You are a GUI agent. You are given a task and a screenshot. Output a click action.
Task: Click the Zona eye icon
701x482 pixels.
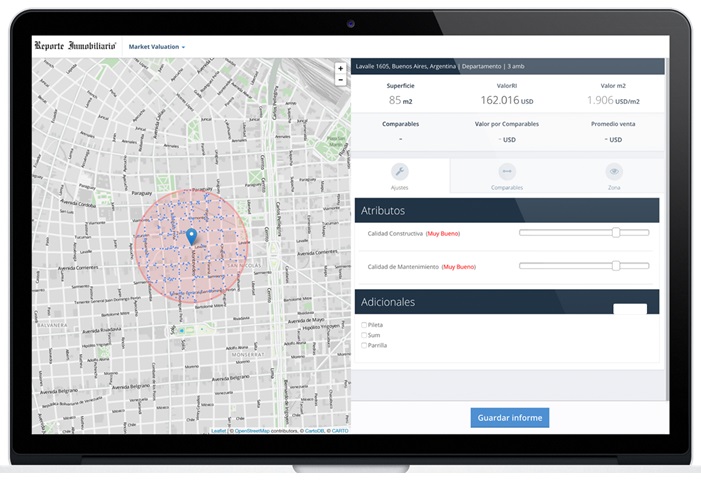coord(614,171)
